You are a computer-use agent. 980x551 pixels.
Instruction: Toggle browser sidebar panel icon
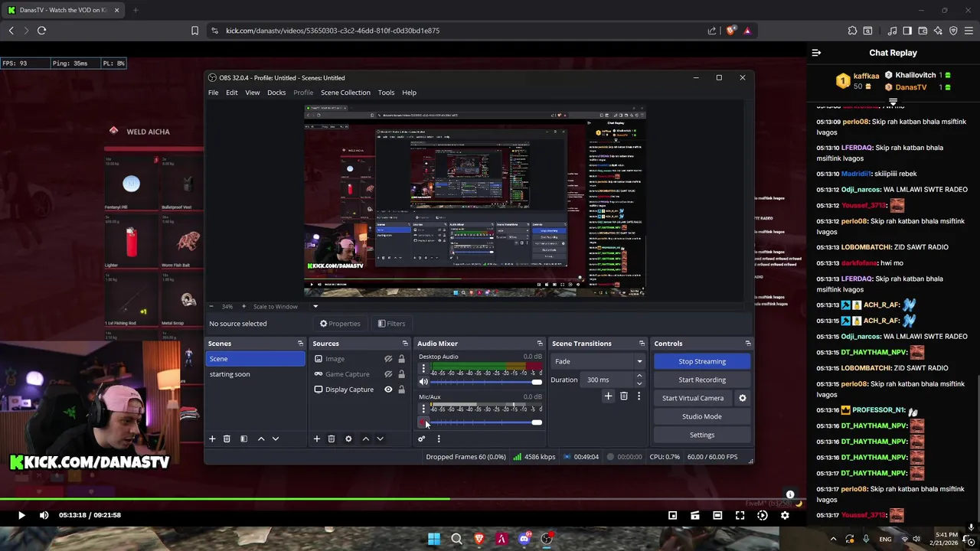coord(907,31)
